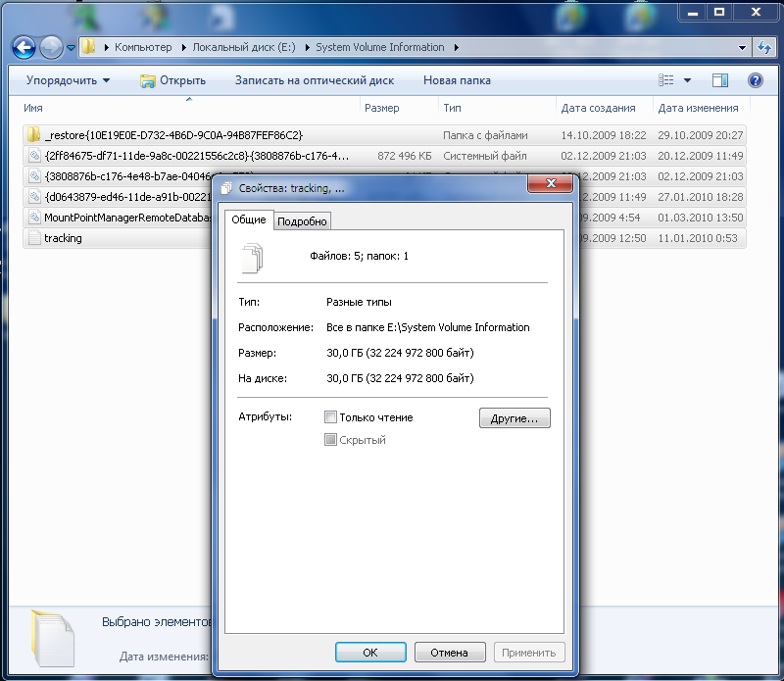The image size is (784, 681).
Task: Toggle the preview pane icon
Action: click(x=720, y=80)
